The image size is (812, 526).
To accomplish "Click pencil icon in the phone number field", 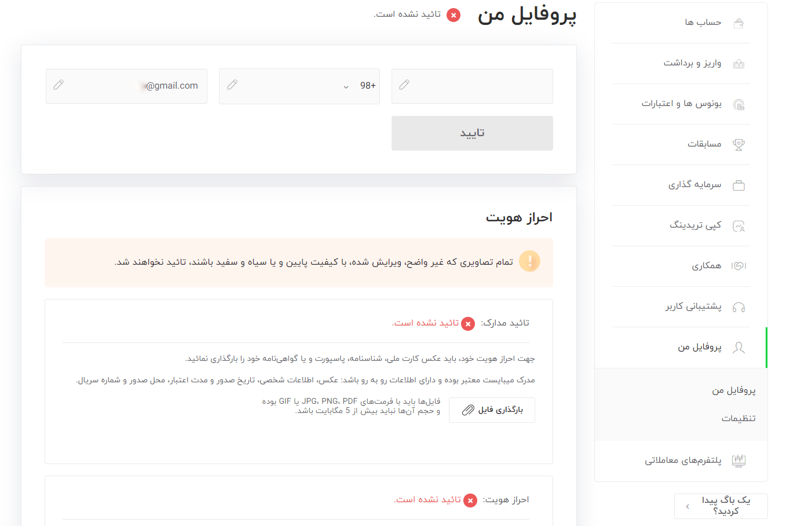I will click(232, 85).
